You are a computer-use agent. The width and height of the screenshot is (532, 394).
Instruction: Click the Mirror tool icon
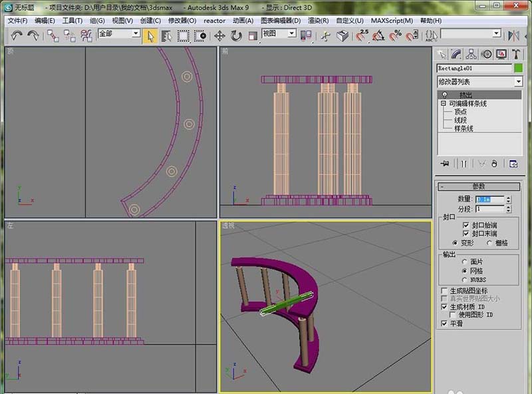tap(513, 36)
